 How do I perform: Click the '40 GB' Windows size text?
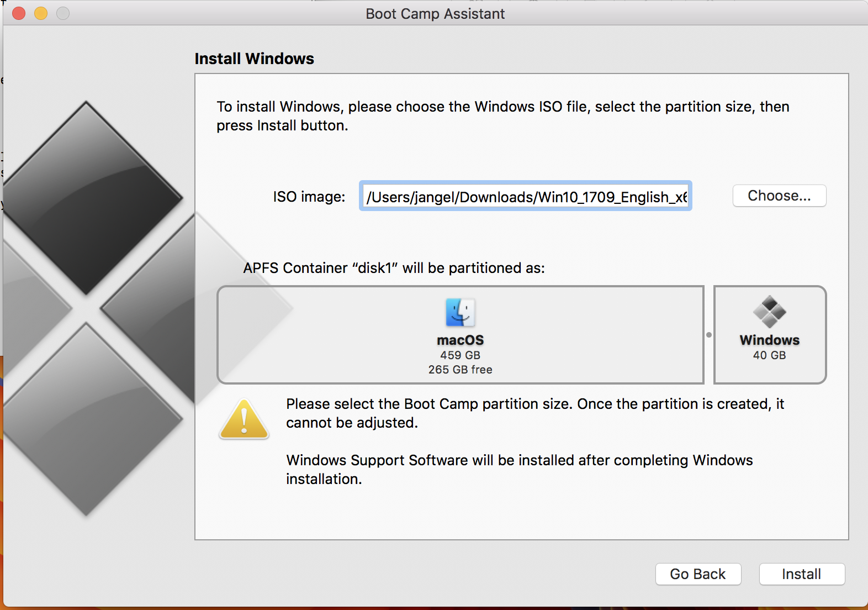769,355
